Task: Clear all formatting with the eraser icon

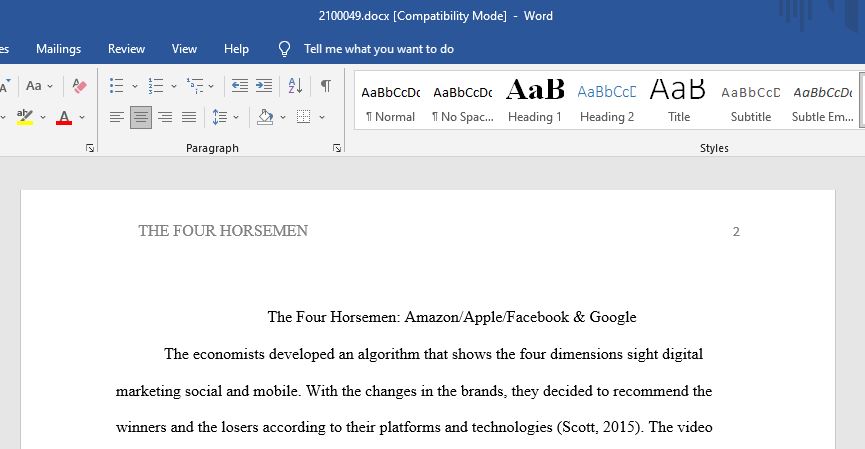Action: click(79, 85)
